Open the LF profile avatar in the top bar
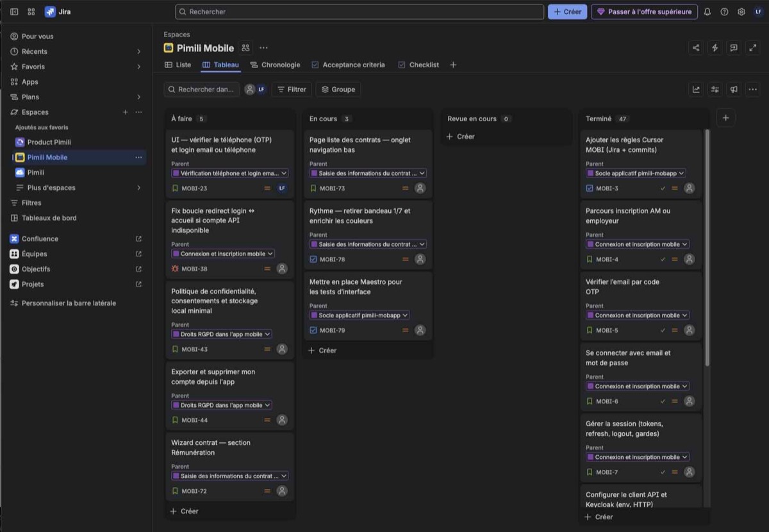This screenshot has height=532, width=769. click(x=758, y=12)
